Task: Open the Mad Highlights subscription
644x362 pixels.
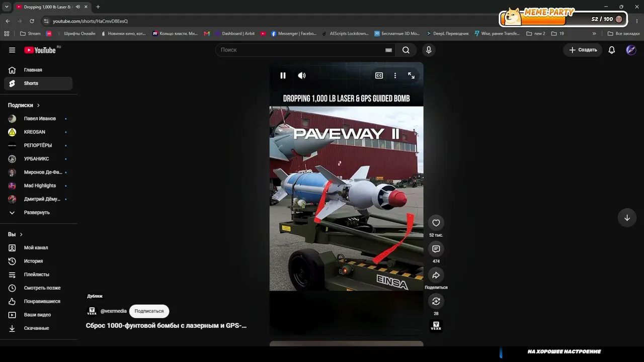Action: click(38, 186)
